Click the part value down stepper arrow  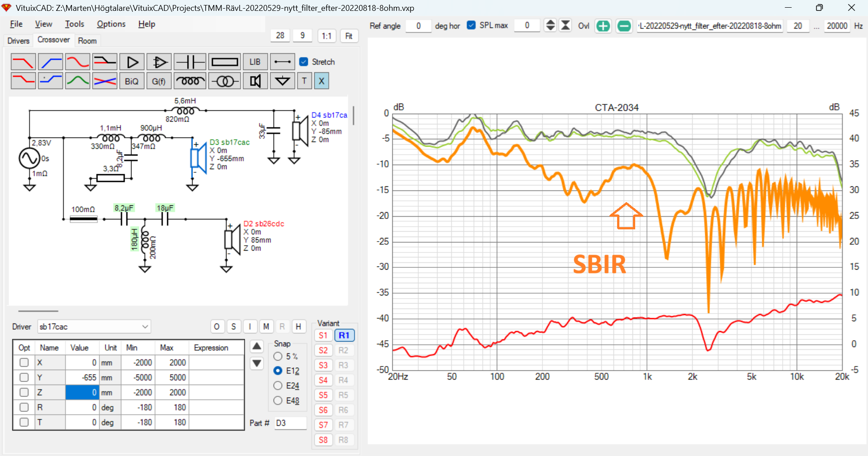tap(256, 363)
